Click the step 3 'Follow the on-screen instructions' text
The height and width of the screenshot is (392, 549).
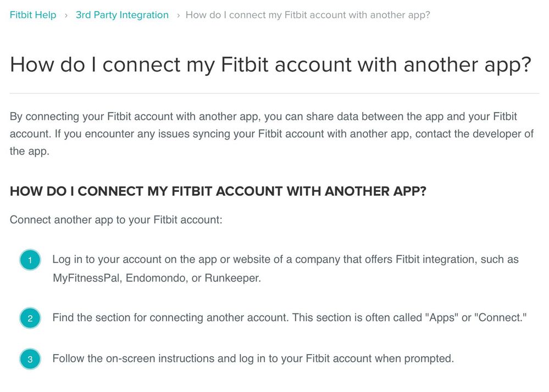[253, 358]
